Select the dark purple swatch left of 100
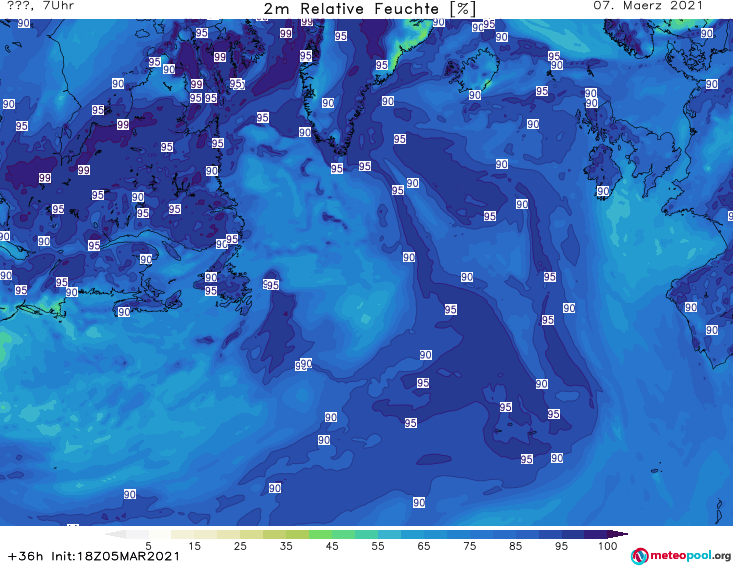This screenshot has width=733, height=566. click(x=596, y=534)
